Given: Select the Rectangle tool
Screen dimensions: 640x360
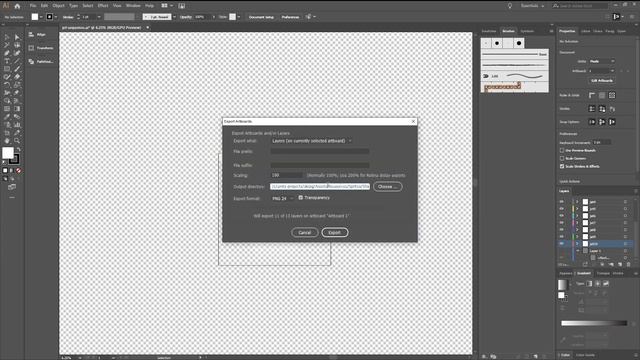Looking at the screenshot, I should (x=7, y=69).
